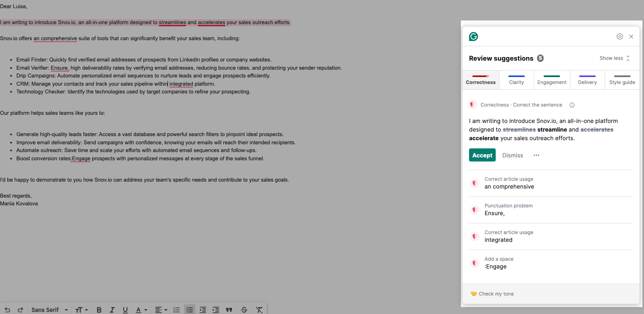Apply quote formatting to text

click(x=229, y=310)
